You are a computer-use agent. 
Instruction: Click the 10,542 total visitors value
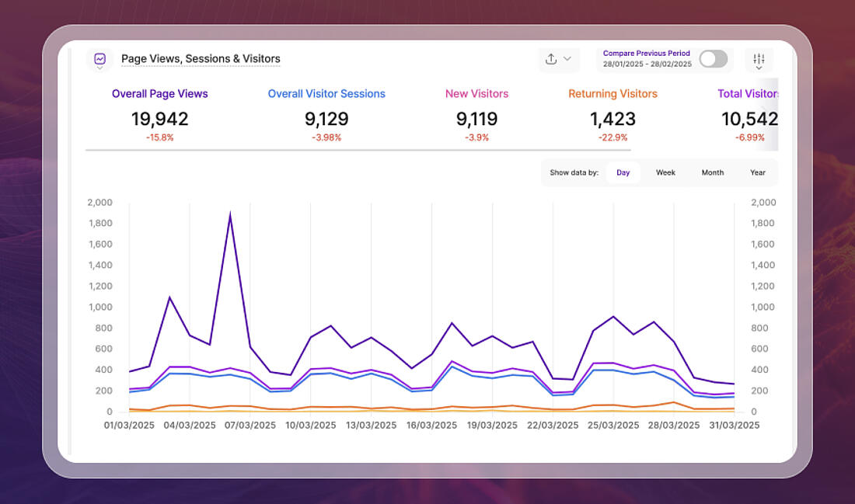click(750, 119)
